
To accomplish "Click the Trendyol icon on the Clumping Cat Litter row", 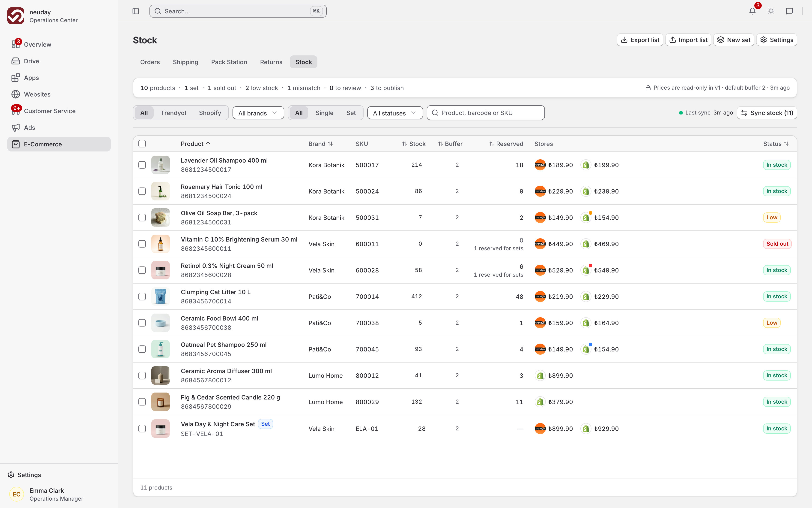I will (x=540, y=297).
